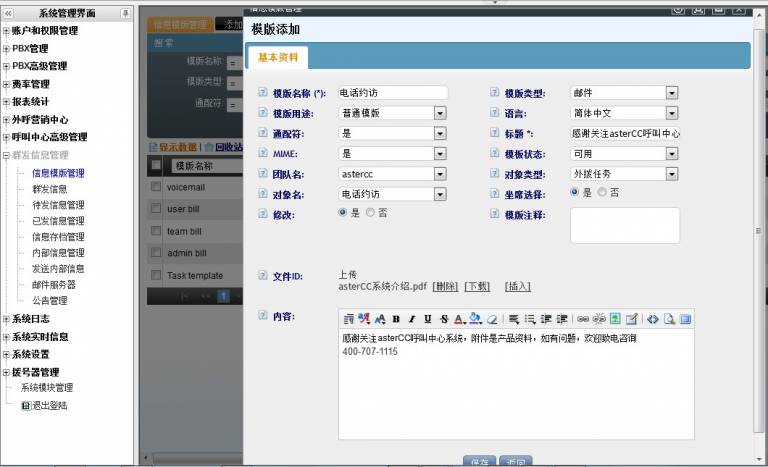Click the underline icon in the editor
Screen dimensions: 768x467
pos(428,319)
